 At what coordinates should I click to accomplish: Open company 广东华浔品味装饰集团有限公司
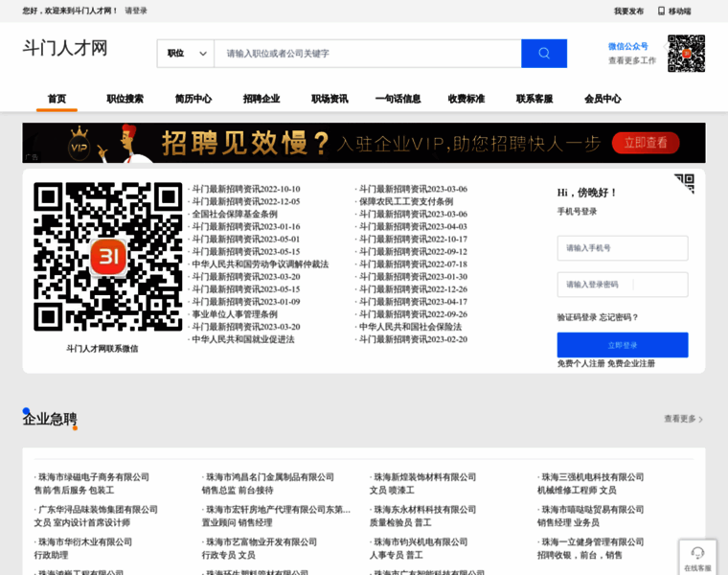pyautogui.click(x=98, y=510)
